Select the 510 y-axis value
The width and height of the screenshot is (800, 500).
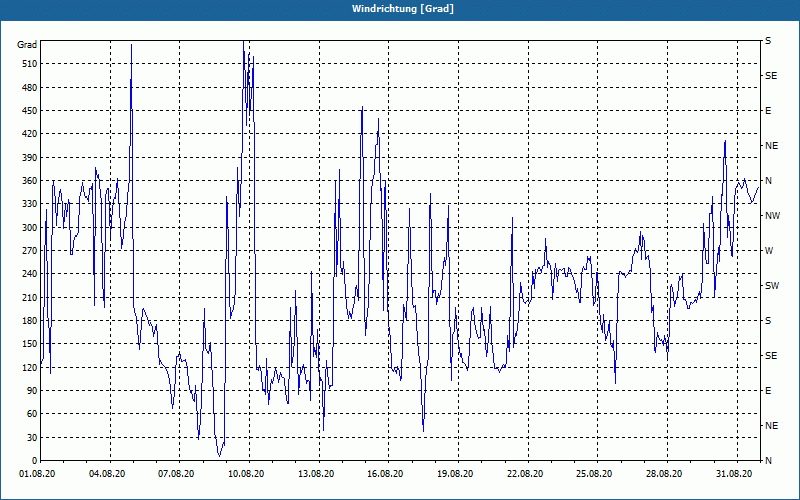(30, 64)
